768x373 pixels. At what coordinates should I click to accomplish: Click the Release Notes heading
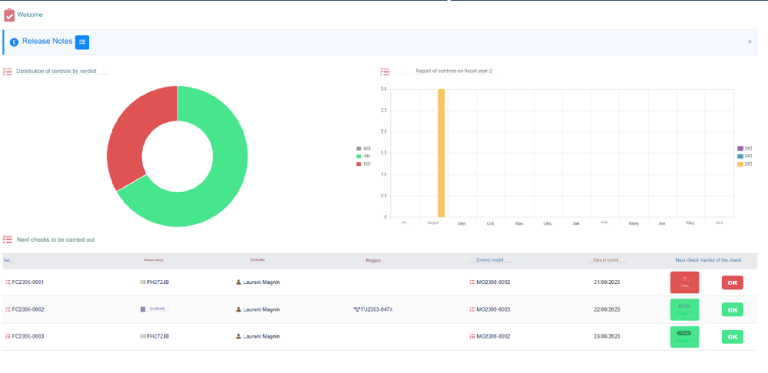point(47,41)
